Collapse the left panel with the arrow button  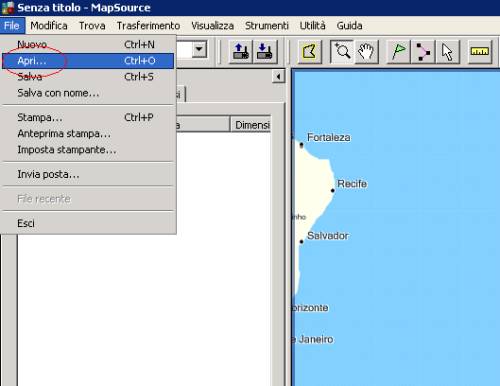[278, 77]
